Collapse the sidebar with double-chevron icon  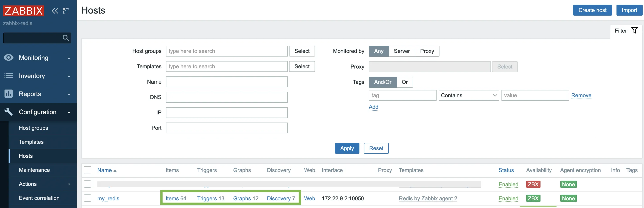coord(55,11)
